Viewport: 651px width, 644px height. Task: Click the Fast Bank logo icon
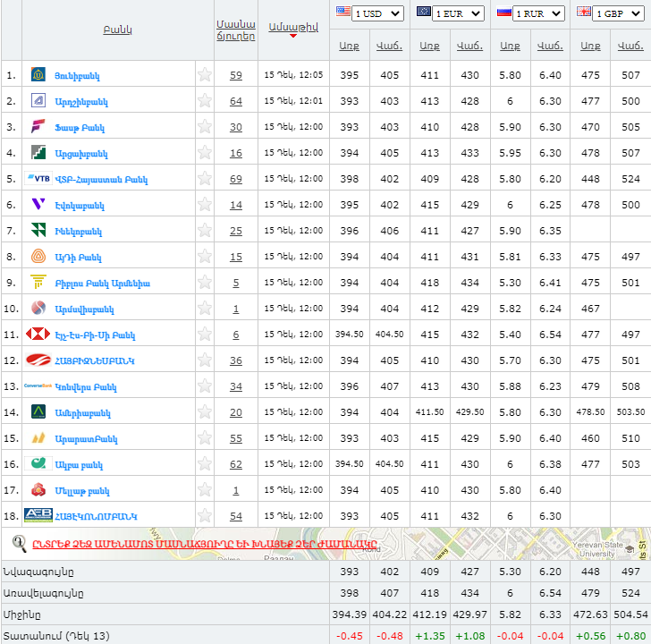tap(38, 127)
